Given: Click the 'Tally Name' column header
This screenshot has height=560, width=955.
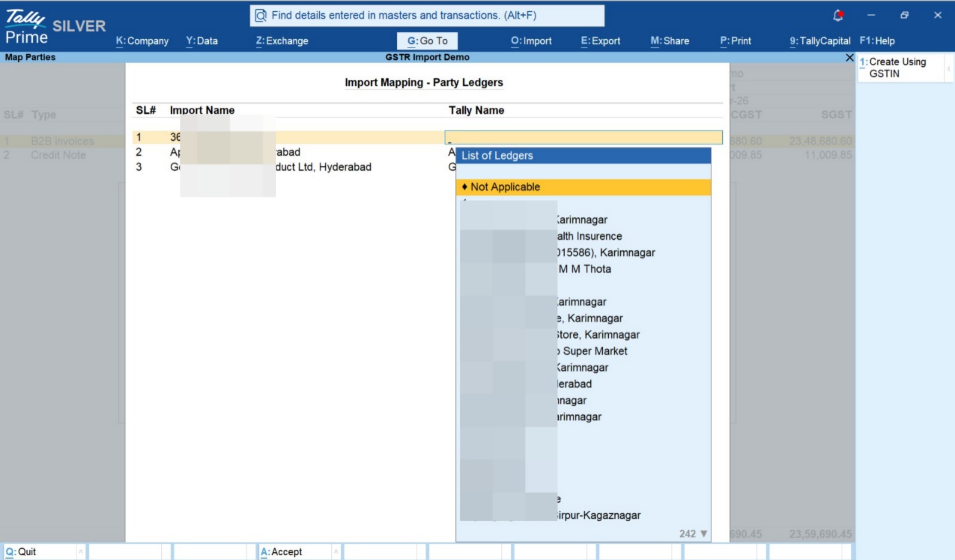Looking at the screenshot, I should 476,110.
